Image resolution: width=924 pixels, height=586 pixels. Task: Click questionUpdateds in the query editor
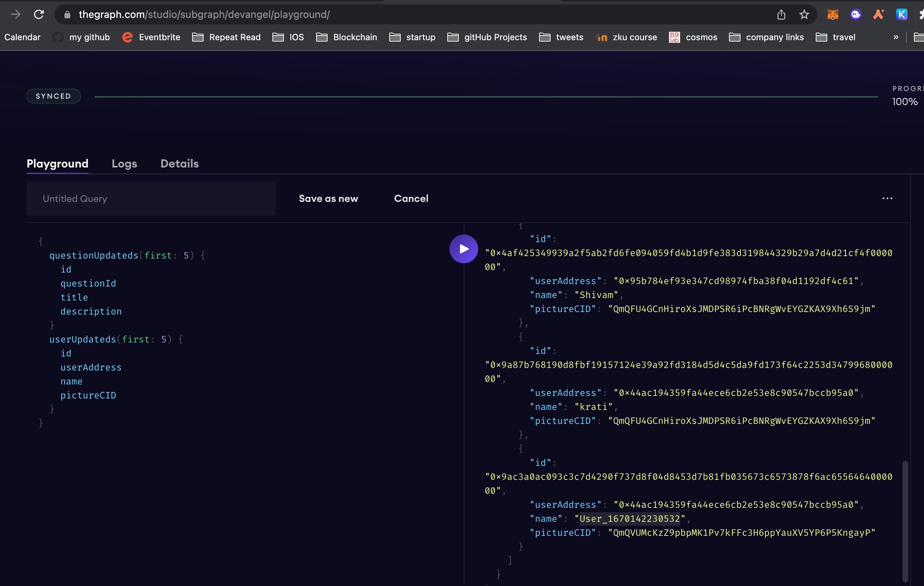[94, 255]
